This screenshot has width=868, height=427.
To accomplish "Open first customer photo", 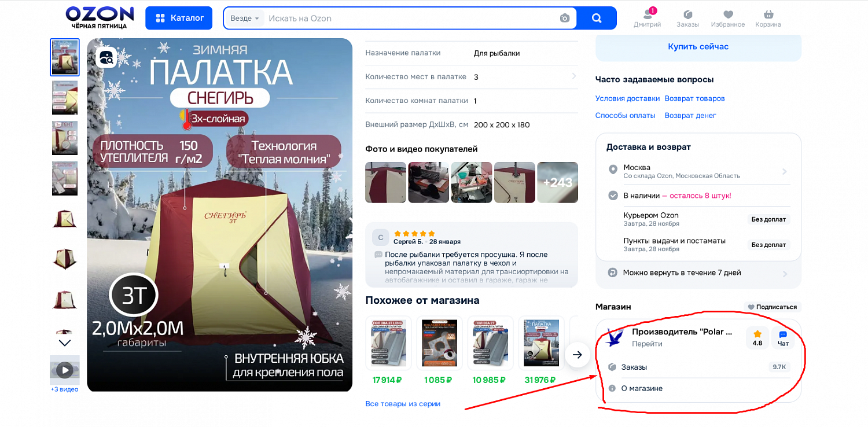I will point(386,182).
